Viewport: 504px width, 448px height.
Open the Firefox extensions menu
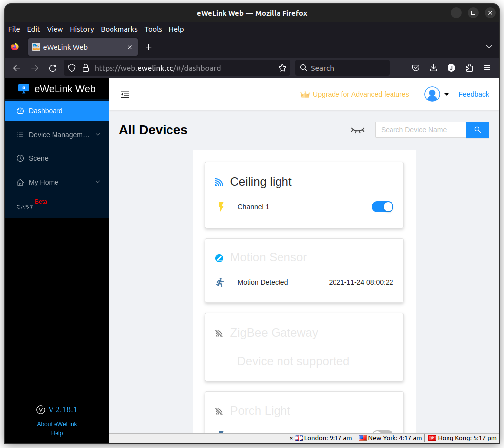[469, 68]
